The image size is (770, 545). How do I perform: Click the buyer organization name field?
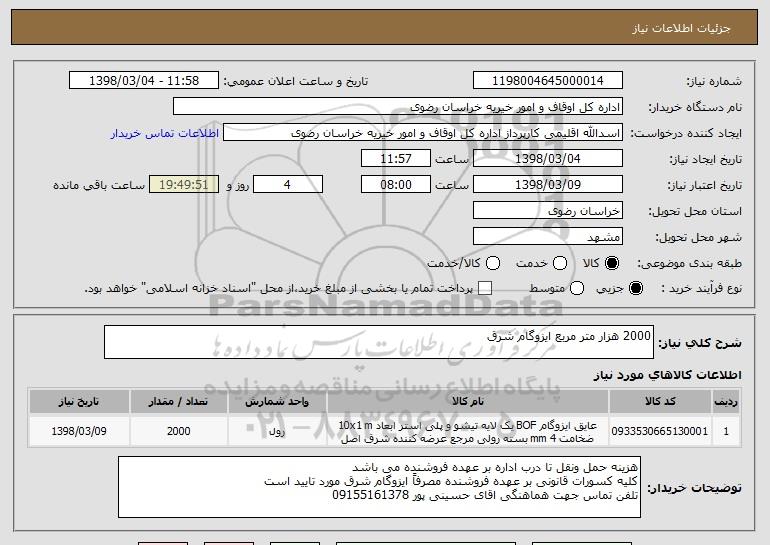coord(398,107)
